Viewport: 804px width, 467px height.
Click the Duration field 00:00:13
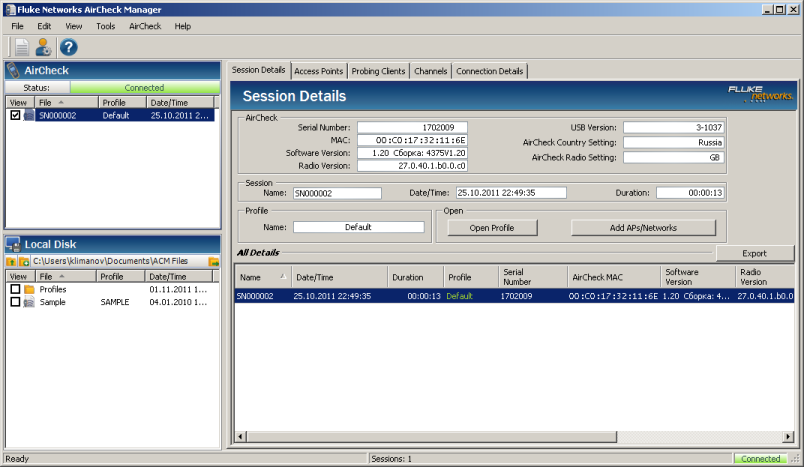tap(690, 193)
